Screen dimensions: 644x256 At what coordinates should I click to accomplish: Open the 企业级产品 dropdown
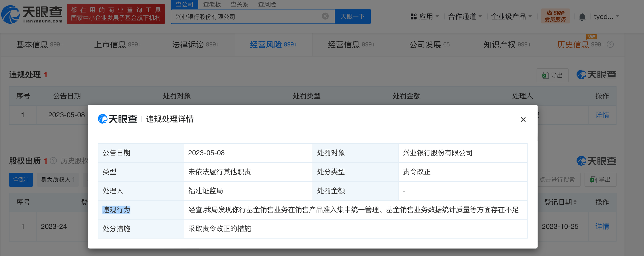point(511,16)
